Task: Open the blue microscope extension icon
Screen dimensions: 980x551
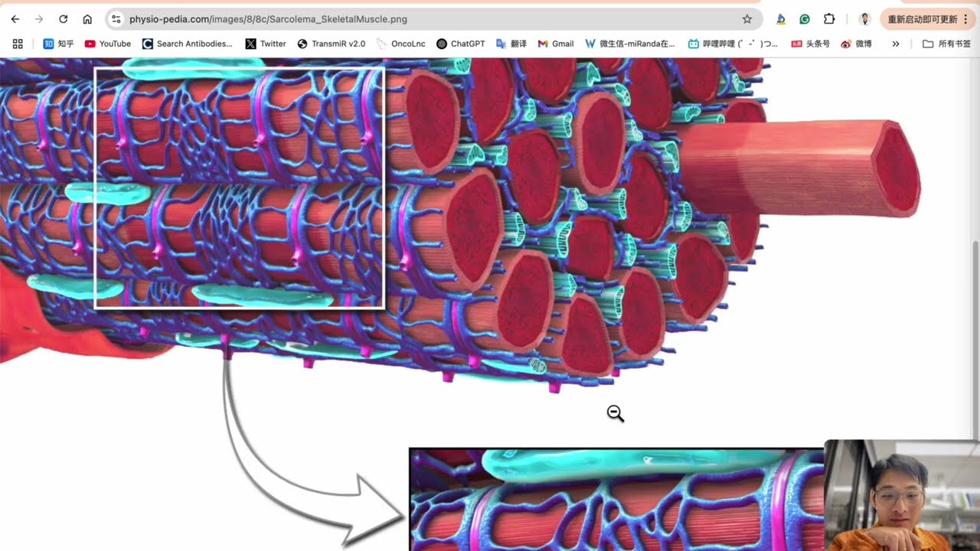Action: click(x=780, y=19)
